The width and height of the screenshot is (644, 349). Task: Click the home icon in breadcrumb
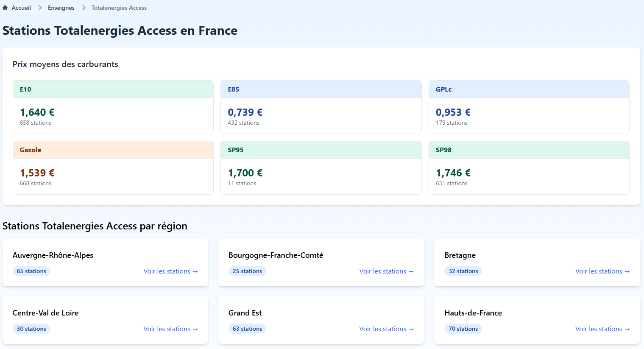click(x=5, y=8)
